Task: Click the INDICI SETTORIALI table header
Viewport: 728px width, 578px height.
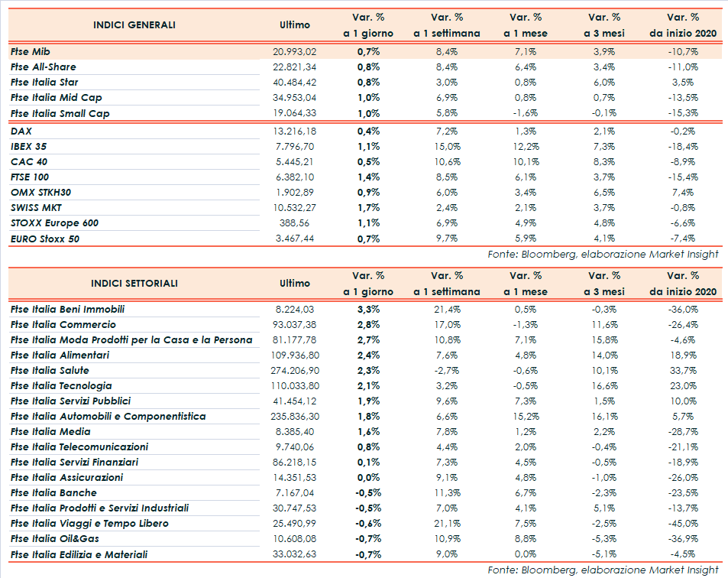Action: (x=134, y=283)
